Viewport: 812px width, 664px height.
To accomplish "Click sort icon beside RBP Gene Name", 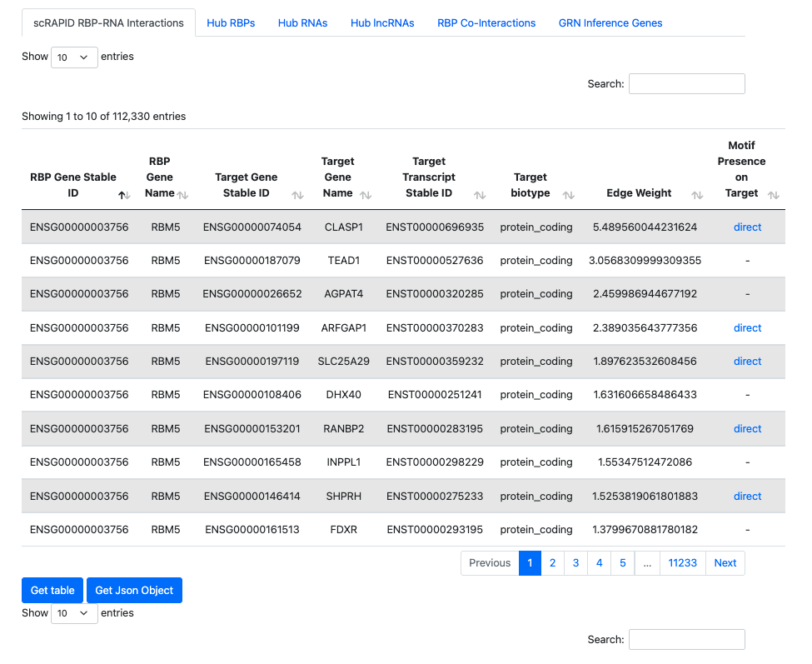I will click(182, 195).
